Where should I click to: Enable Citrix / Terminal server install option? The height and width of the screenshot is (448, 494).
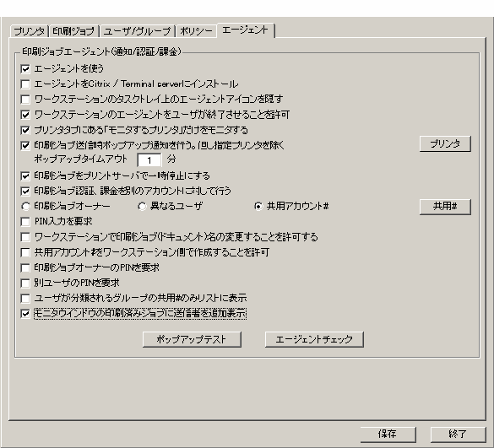(x=25, y=84)
